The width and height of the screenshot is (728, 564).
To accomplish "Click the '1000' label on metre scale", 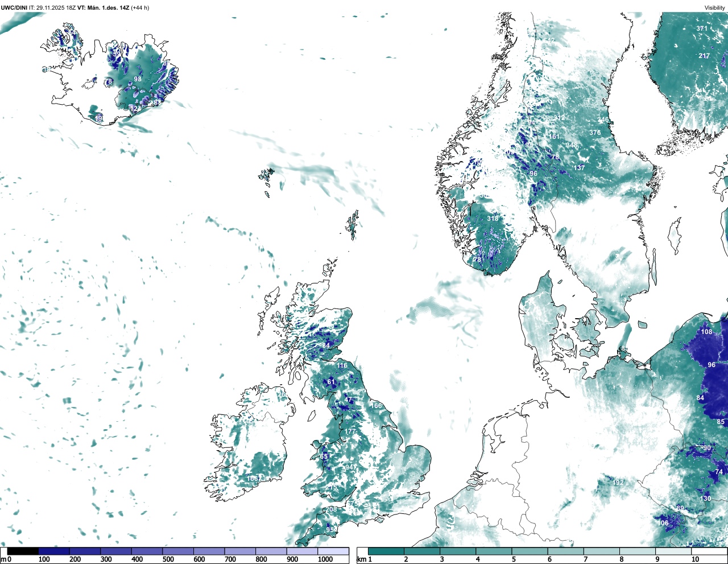I will click(325, 560).
